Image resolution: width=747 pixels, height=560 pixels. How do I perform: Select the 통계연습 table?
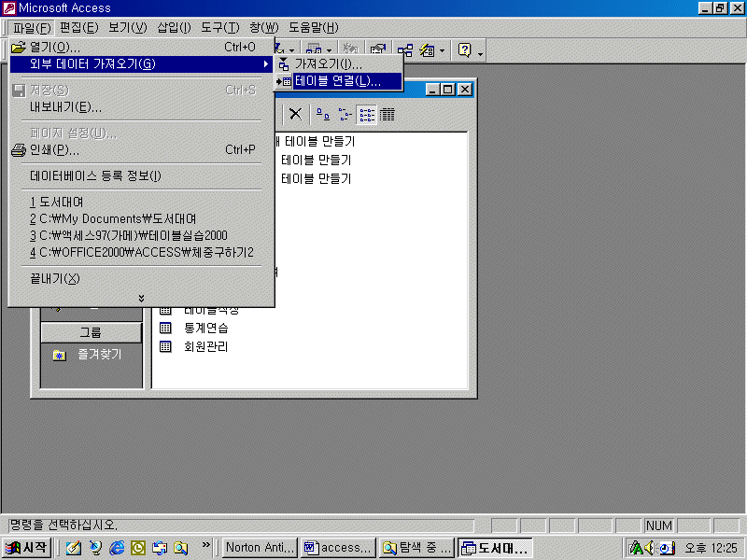[x=205, y=329]
